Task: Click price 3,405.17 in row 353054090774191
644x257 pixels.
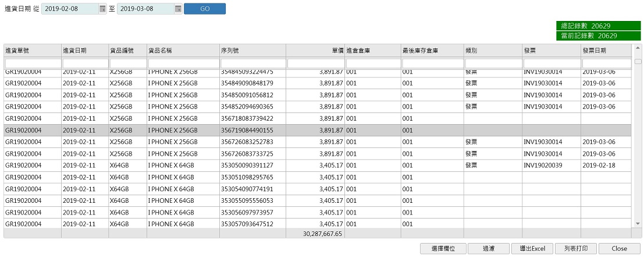Action: pyautogui.click(x=330, y=189)
